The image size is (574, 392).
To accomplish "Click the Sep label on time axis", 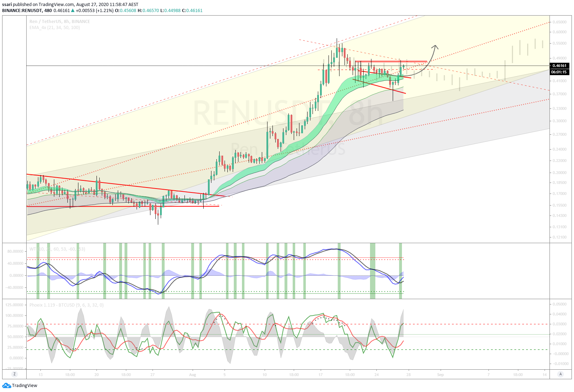I will [x=440, y=375].
